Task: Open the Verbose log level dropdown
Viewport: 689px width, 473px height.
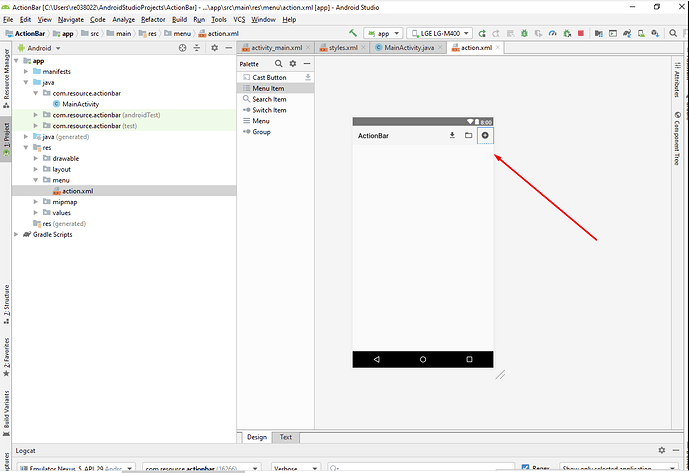Action: (296, 468)
